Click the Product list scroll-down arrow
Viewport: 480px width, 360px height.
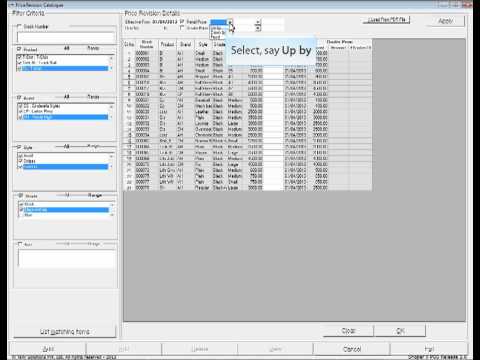(111, 68)
